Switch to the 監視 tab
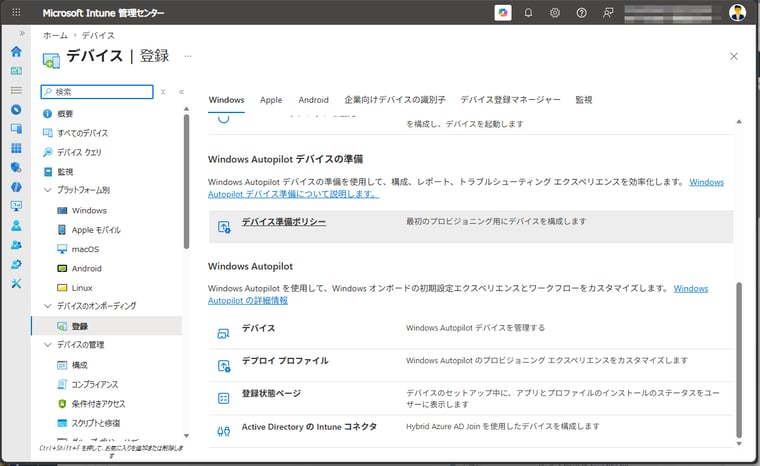The image size is (760, 466). tap(584, 100)
